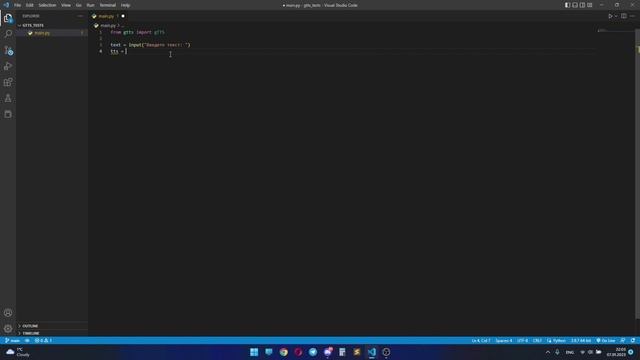Open the Customize Layout icon

tap(589, 5)
